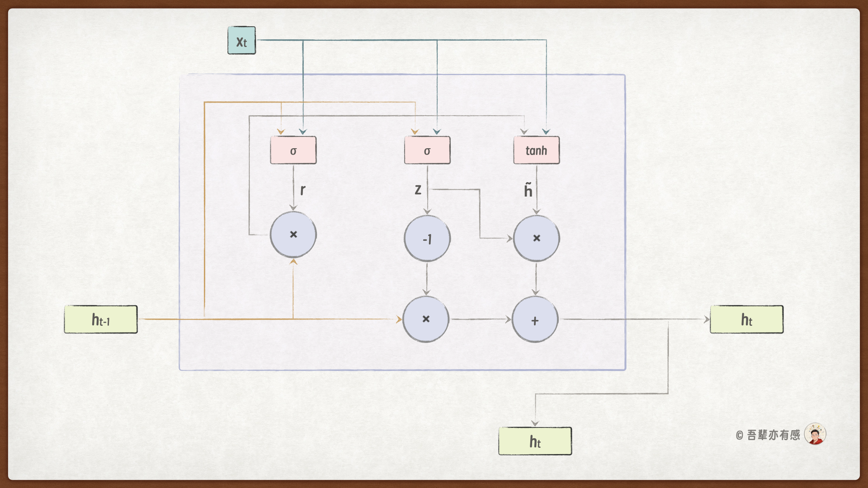Click the plus addition circle
Screen dimensions: 868x488
[x=535, y=320]
